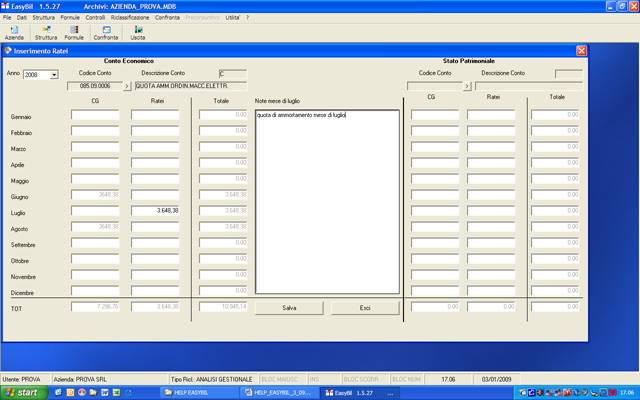
Task: Open the Dati menu
Action: pyautogui.click(x=22, y=18)
